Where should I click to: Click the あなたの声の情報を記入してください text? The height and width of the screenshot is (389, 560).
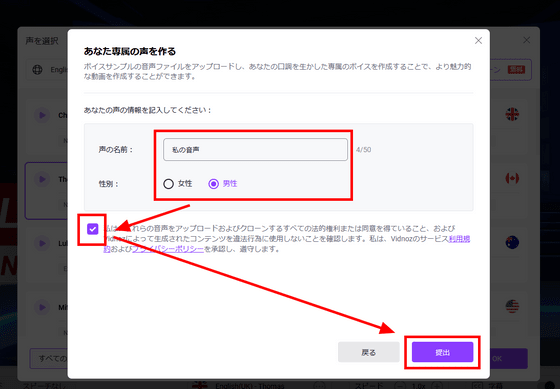click(148, 110)
